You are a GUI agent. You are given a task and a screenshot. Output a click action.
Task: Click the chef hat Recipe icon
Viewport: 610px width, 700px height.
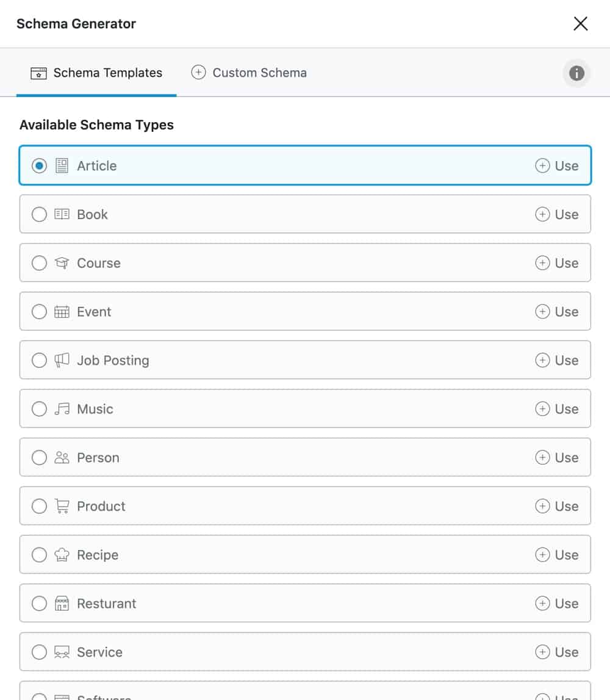click(x=62, y=555)
